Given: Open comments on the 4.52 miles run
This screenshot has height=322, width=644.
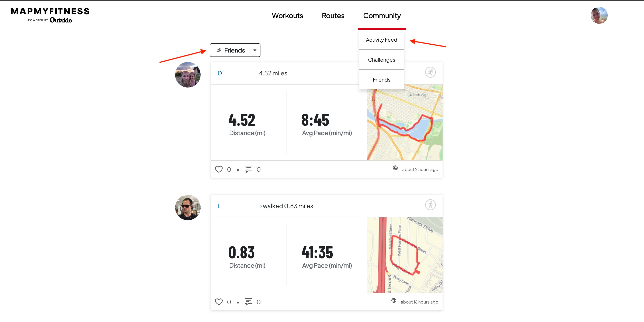Looking at the screenshot, I should [x=248, y=169].
